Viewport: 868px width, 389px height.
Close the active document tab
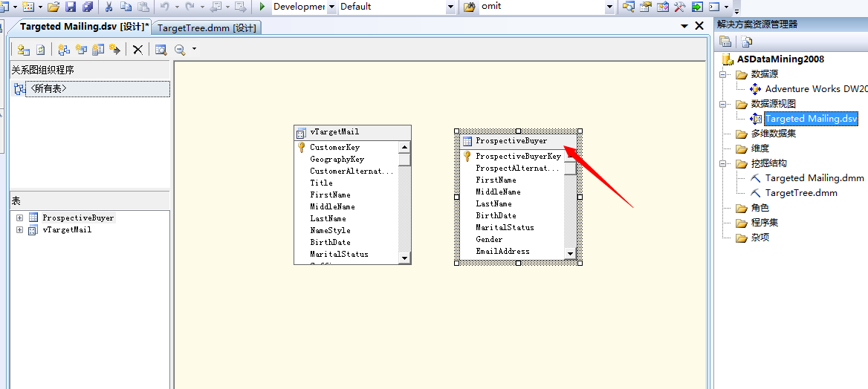pyautogui.click(x=699, y=26)
